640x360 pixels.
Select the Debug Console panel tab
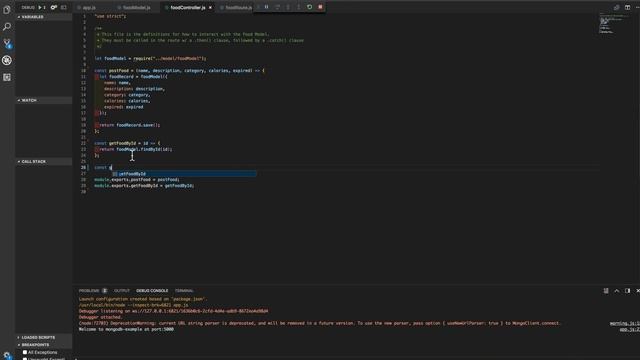(x=152, y=291)
